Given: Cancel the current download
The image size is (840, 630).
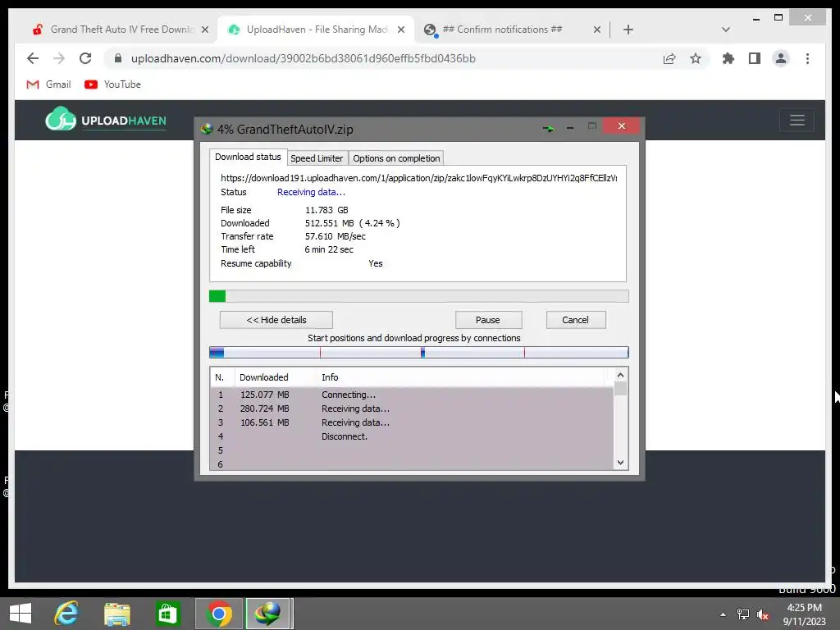Looking at the screenshot, I should click(x=575, y=320).
